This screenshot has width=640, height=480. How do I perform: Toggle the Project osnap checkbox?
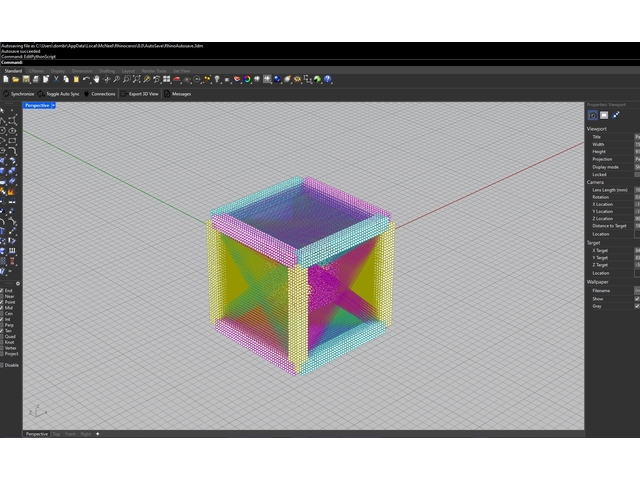pos(2,354)
